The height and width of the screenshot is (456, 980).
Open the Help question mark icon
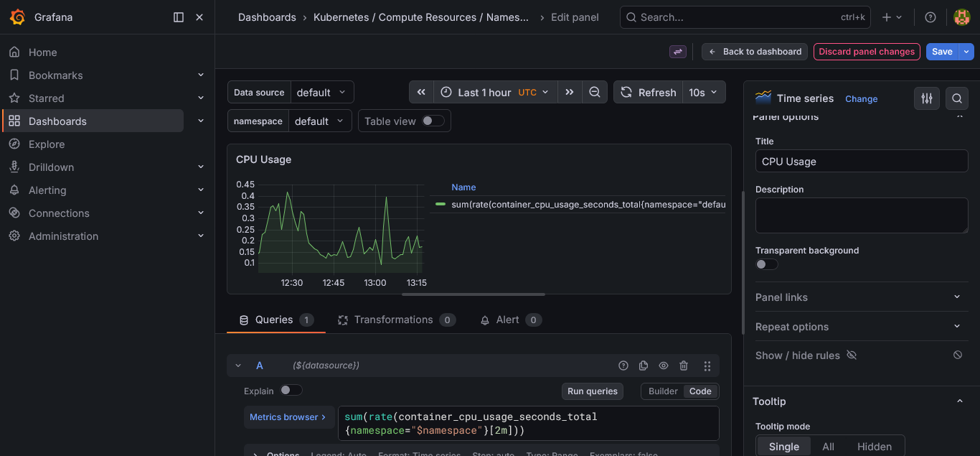click(x=930, y=17)
